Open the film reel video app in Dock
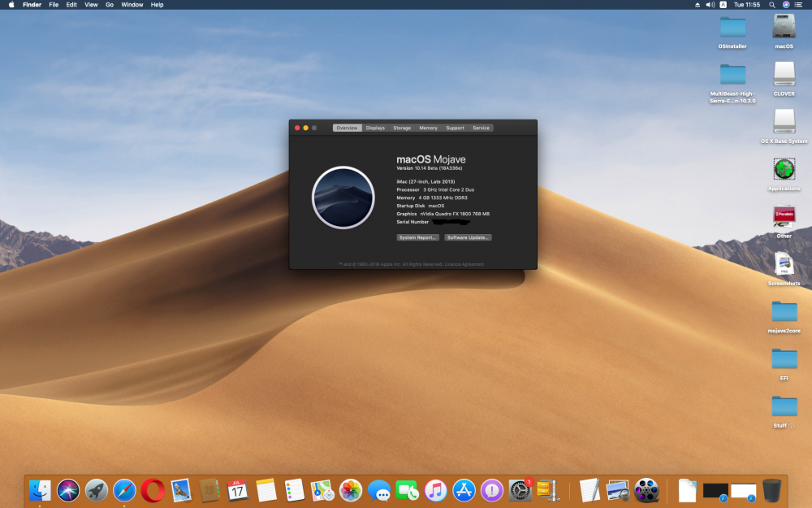The height and width of the screenshot is (508, 812). 646,490
